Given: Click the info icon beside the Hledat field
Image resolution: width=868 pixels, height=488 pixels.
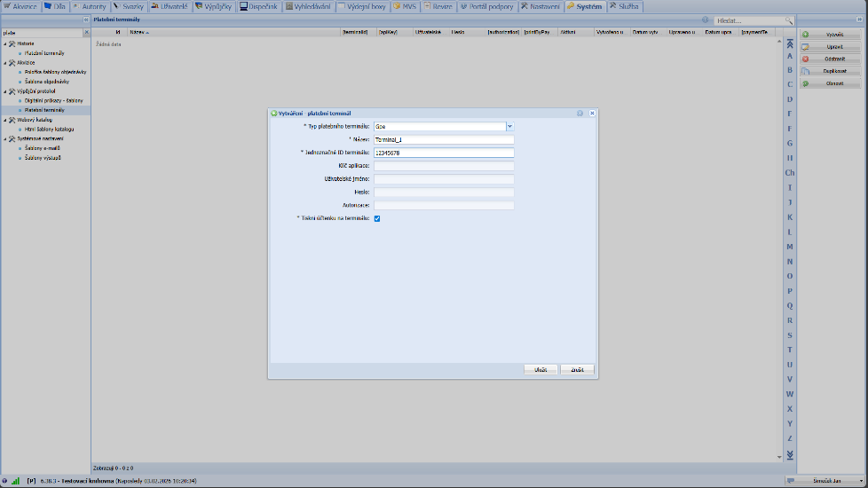Looking at the screenshot, I should click(x=706, y=20).
